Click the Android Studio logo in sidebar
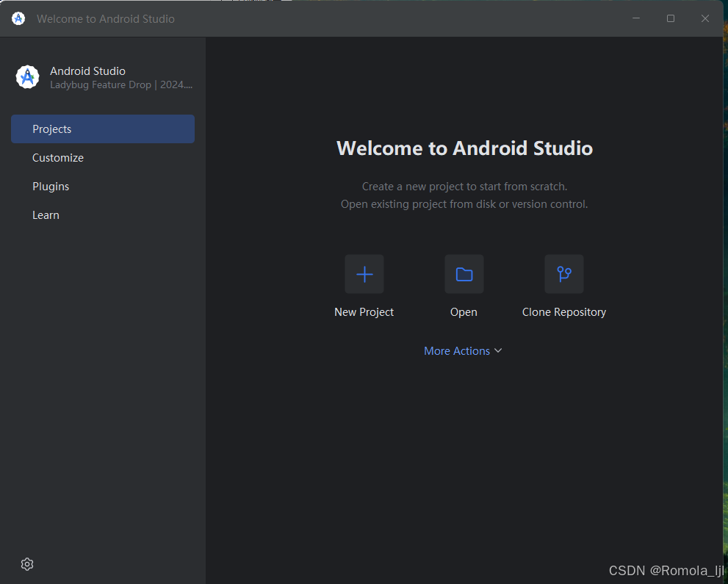The height and width of the screenshot is (584, 728). (27, 76)
